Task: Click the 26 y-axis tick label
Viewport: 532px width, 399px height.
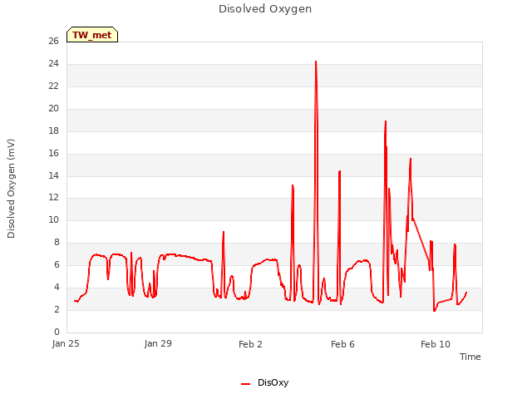Action: pos(53,41)
